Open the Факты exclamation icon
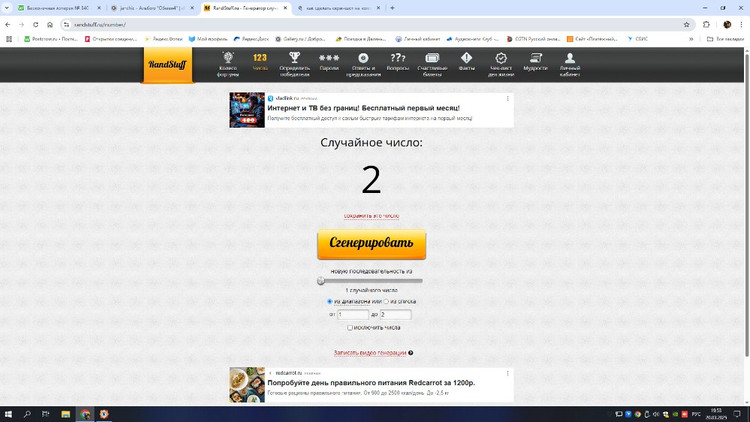750x422 pixels. (467, 58)
